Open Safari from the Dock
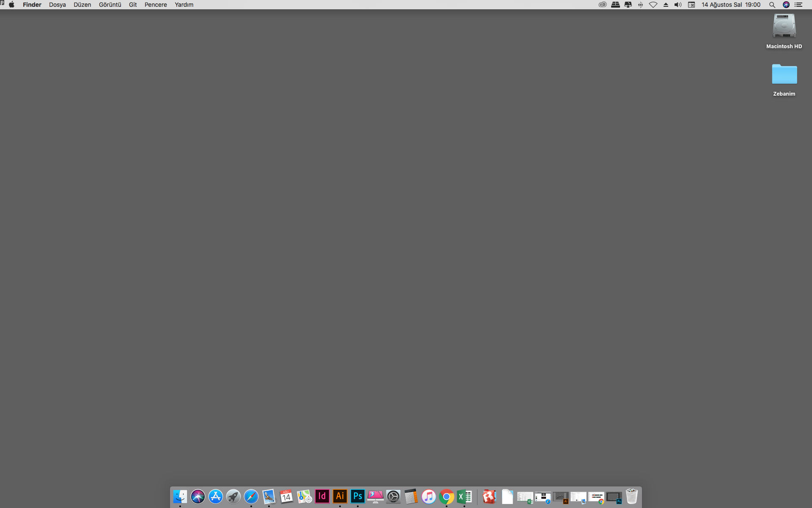Image resolution: width=812 pixels, height=508 pixels. tap(251, 497)
